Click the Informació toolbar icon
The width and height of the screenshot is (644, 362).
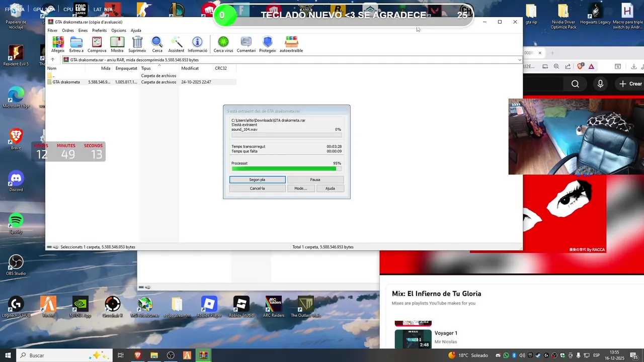(197, 45)
